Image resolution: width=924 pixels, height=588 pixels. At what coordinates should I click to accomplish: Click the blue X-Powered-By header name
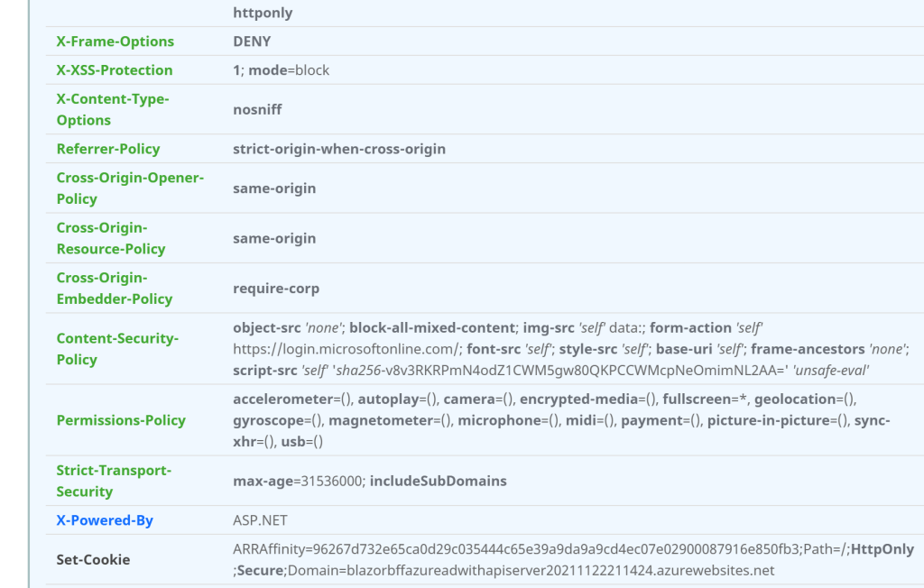[105, 520]
